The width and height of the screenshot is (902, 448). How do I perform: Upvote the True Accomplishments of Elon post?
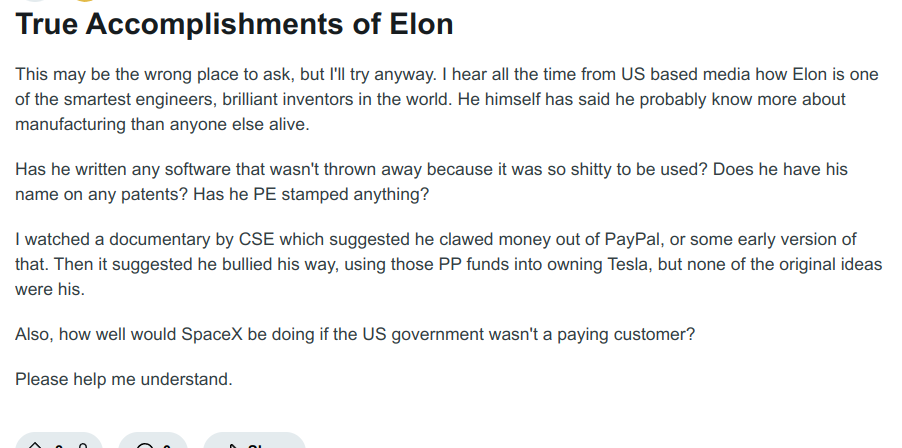[35, 445]
